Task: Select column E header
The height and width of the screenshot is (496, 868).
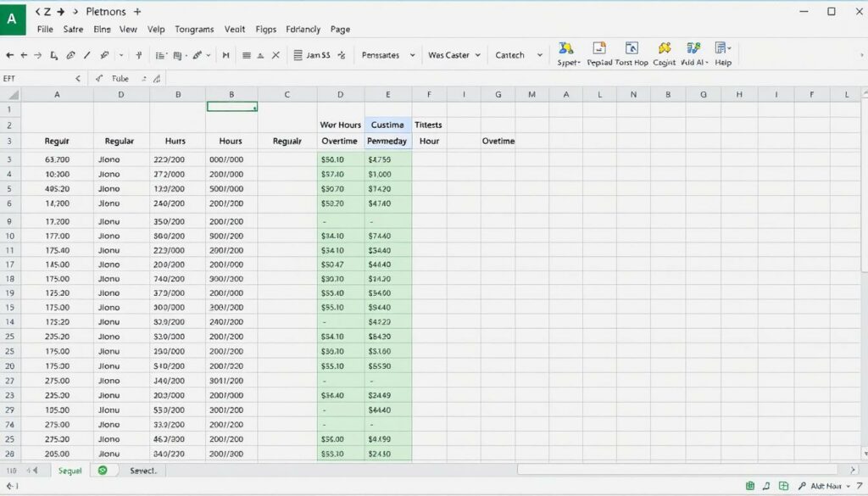Action: (x=387, y=95)
